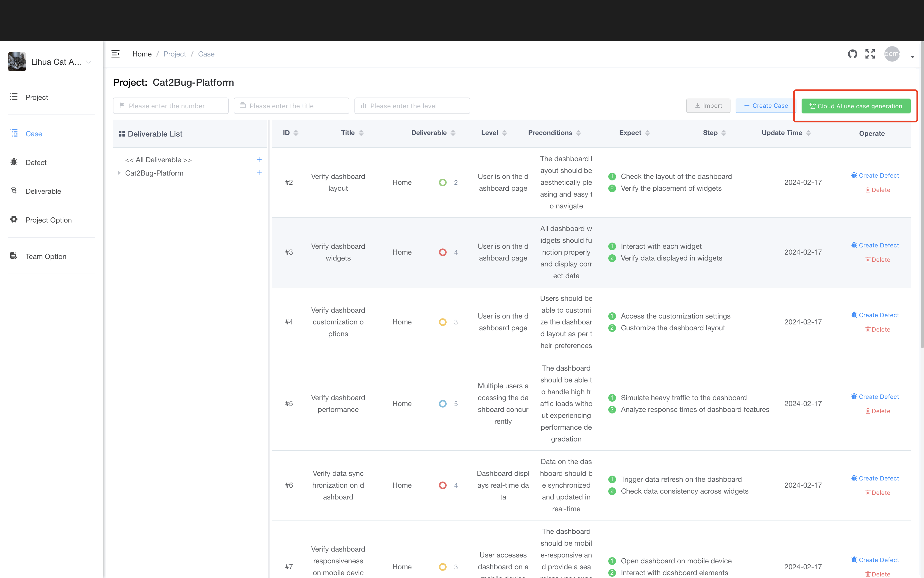Focus the case number search field

pyautogui.click(x=170, y=106)
